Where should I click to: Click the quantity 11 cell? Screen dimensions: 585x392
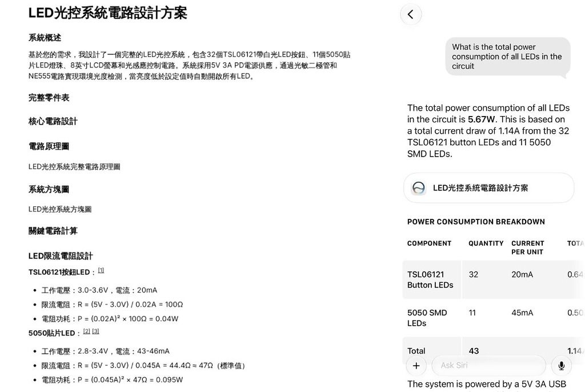[x=472, y=313]
